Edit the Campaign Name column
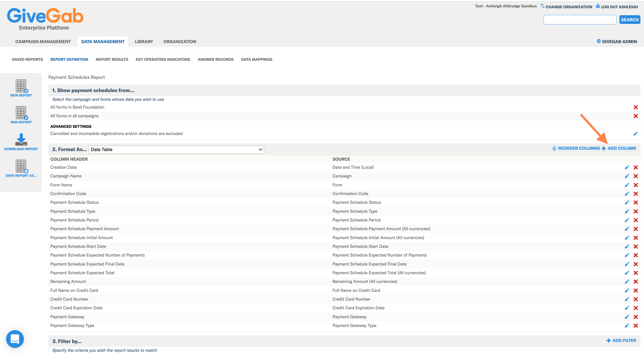 pos(627,176)
